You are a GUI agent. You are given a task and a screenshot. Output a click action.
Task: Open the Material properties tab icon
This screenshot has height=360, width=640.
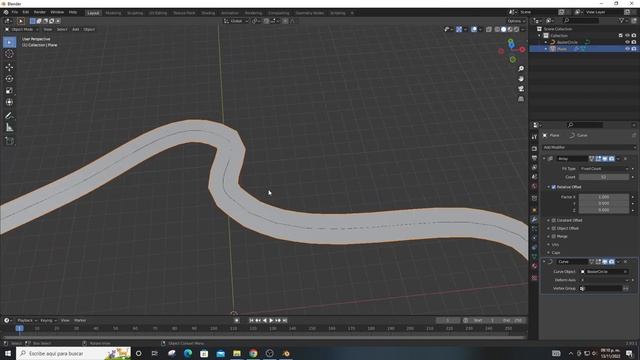coord(534,266)
